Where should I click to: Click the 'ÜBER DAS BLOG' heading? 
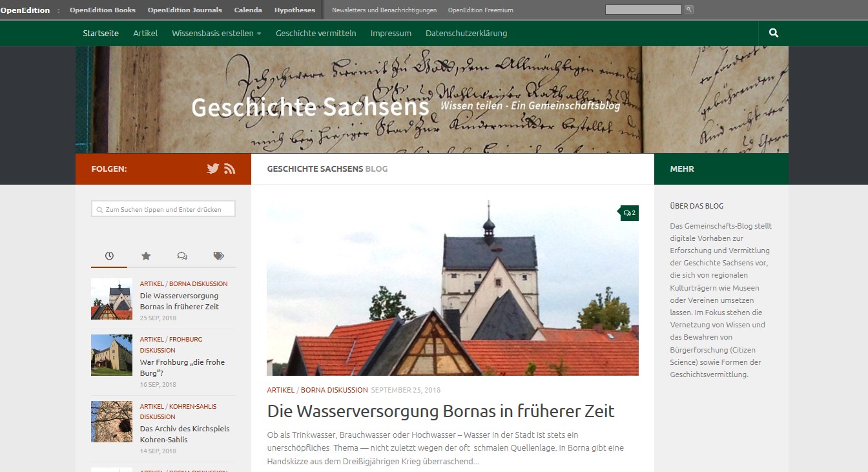697,206
